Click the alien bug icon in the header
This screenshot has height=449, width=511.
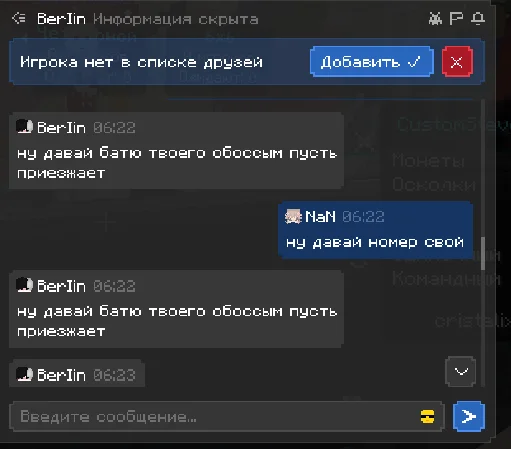(x=435, y=18)
